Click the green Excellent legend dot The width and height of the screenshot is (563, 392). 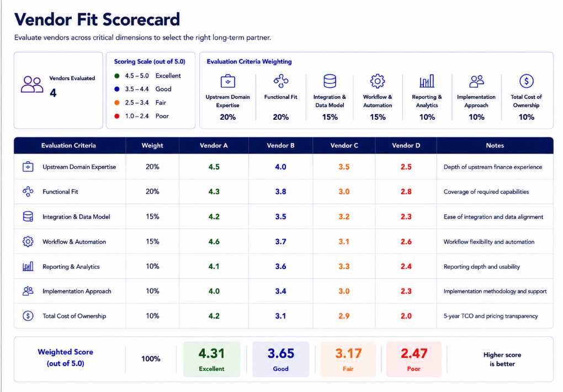coord(116,76)
